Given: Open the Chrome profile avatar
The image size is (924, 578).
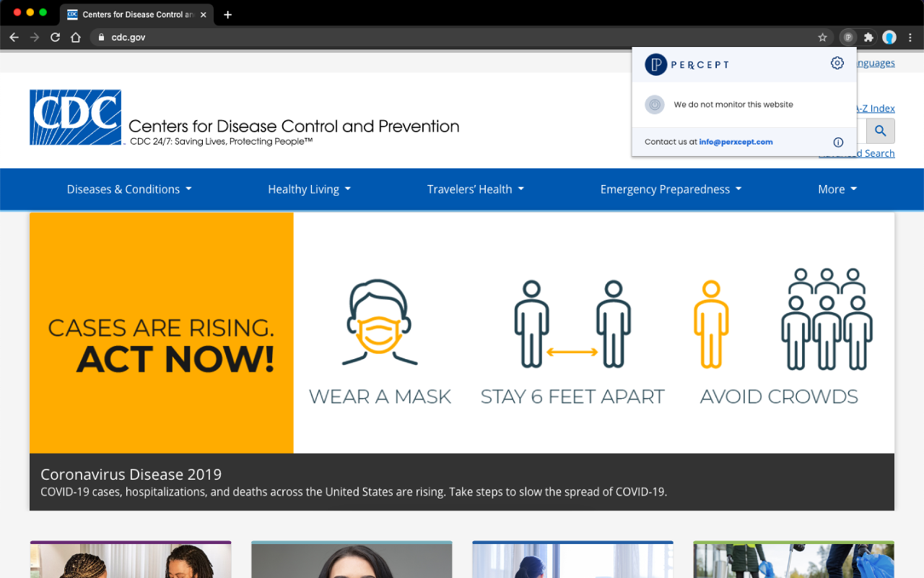Looking at the screenshot, I should [889, 37].
